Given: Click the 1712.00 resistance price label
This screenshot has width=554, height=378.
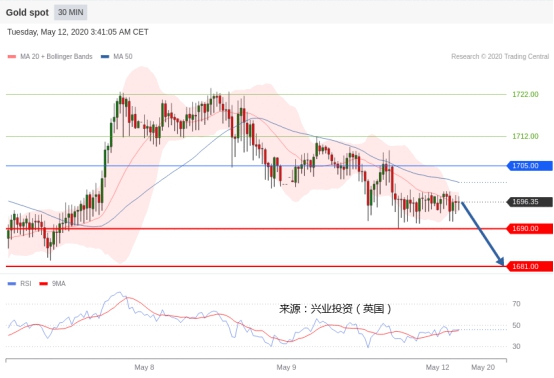Looking at the screenshot, I should (525, 136).
